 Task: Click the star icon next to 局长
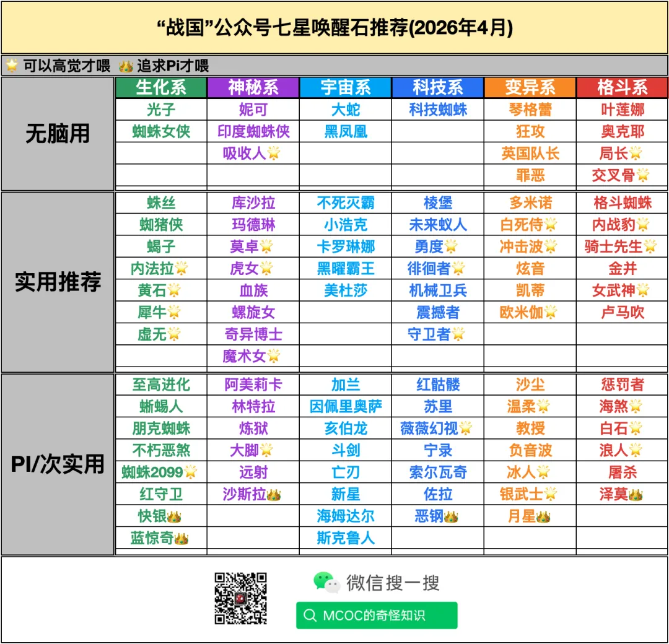(636, 153)
